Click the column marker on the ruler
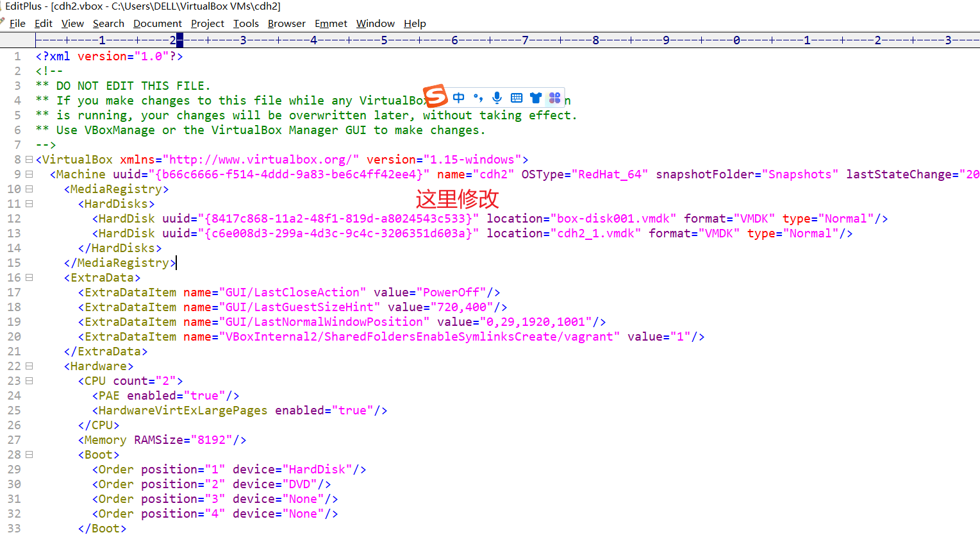Screen dimensions: 980x535 click(x=179, y=40)
